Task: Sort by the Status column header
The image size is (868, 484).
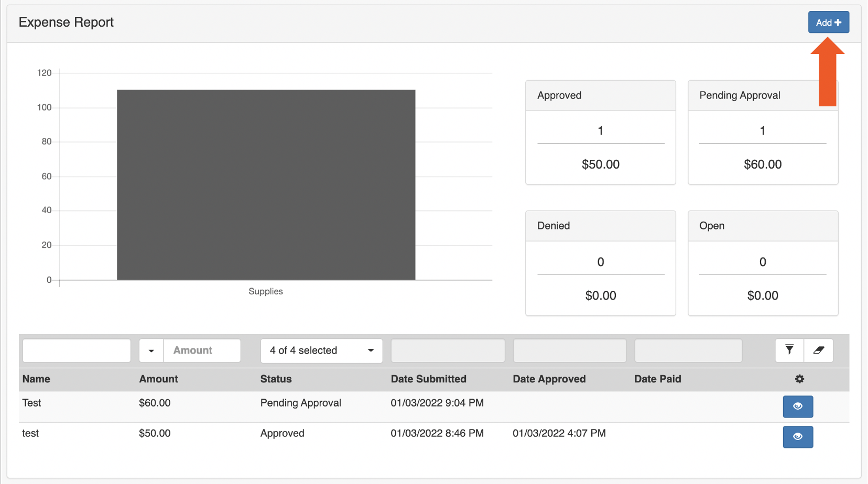Action: coord(276,379)
